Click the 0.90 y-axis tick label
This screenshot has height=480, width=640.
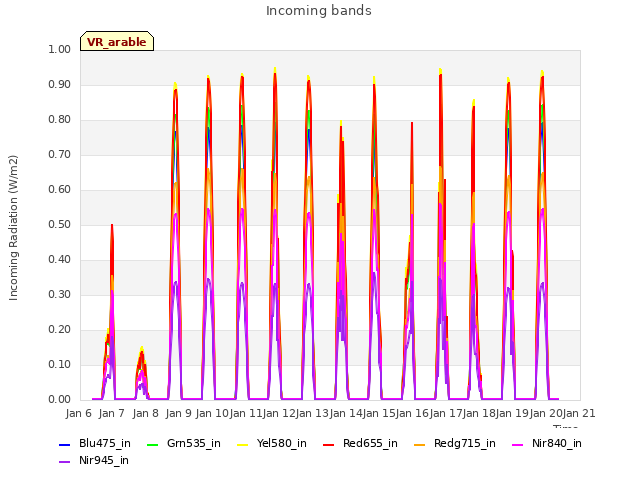click(60, 84)
